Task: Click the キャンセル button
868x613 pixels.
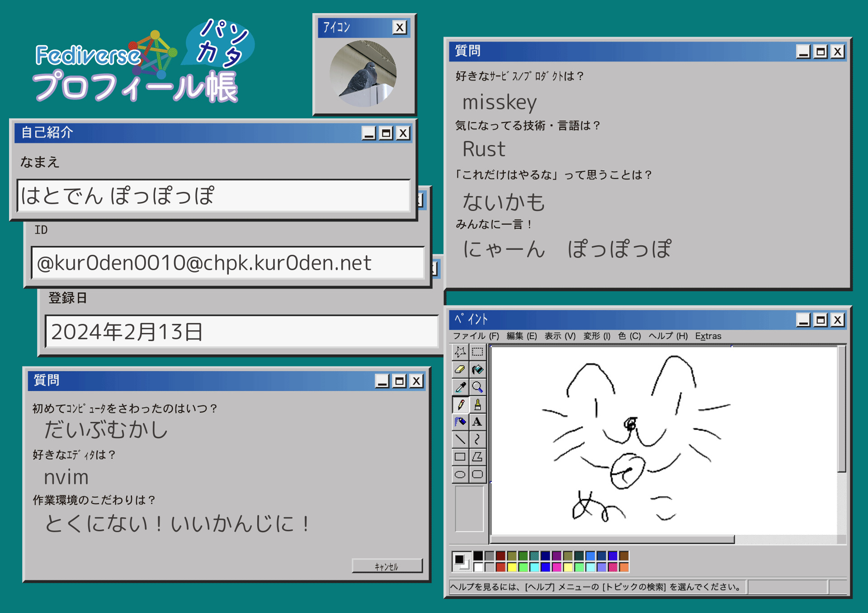Action: [387, 566]
